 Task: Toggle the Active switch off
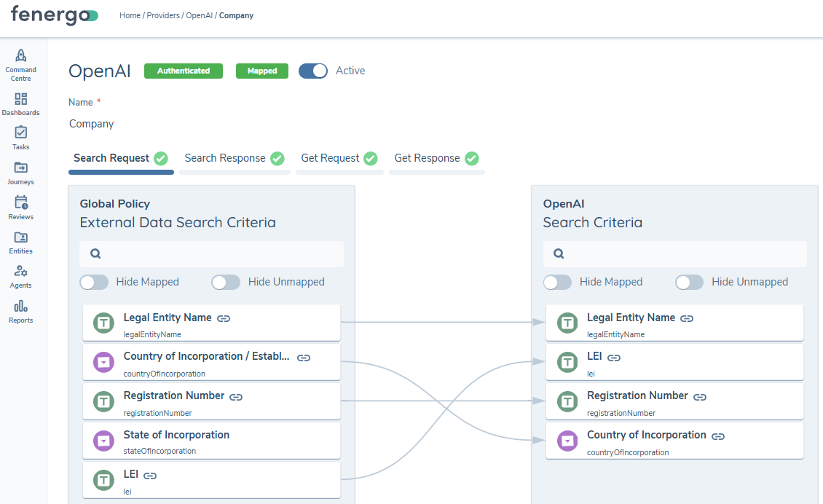(313, 71)
